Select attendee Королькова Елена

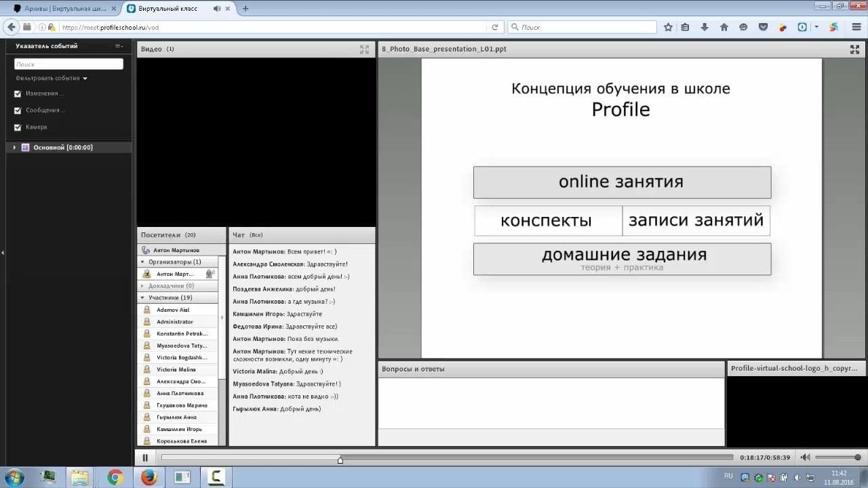pyautogui.click(x=178, y=441)
